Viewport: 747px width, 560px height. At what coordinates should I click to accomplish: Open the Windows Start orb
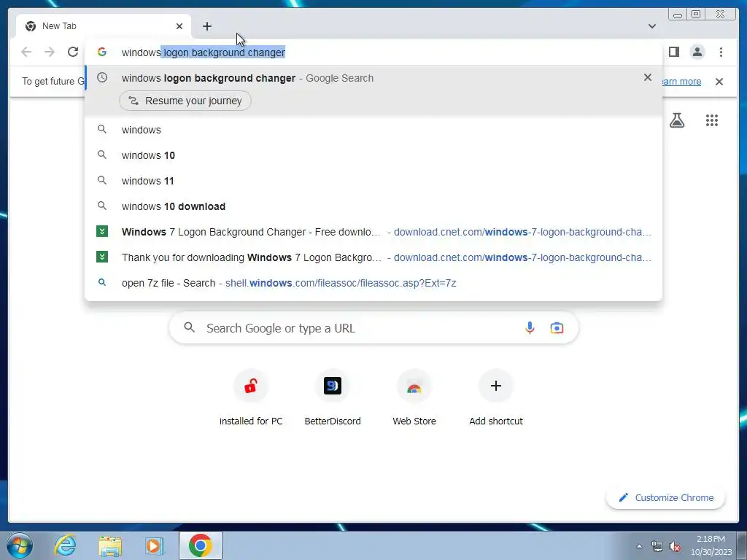coord(19,545)
